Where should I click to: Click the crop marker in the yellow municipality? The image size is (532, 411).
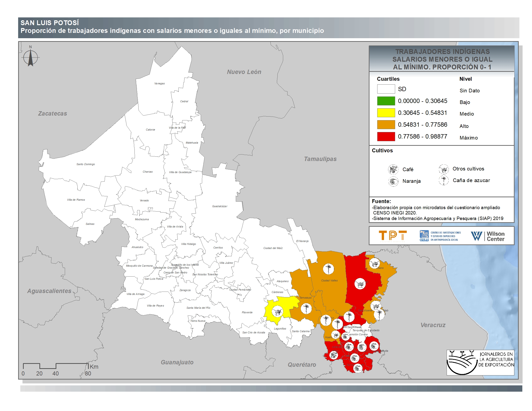(x=277, y=311)
